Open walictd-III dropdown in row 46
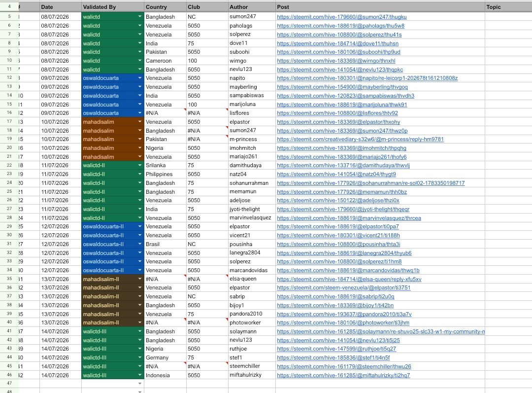 coord(140,375)
